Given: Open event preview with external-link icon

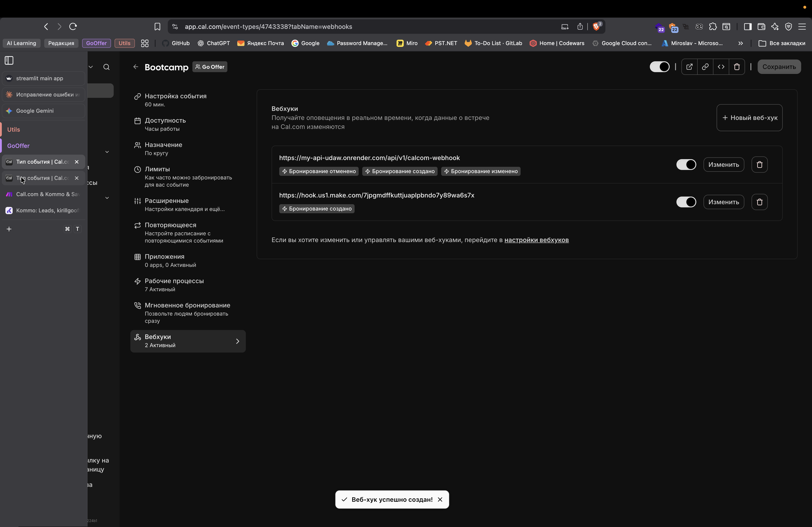Looking at the screenshot, I should (x=689, y=67).
